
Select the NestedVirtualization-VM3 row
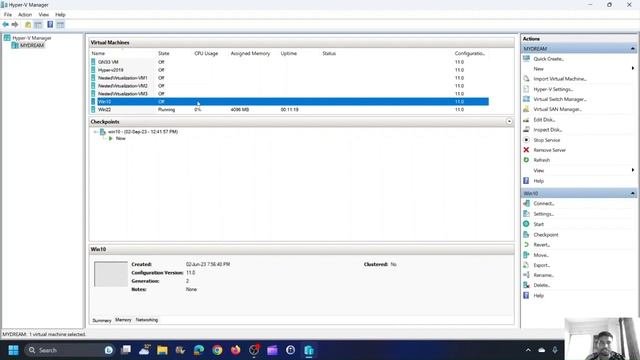(289, 94)
